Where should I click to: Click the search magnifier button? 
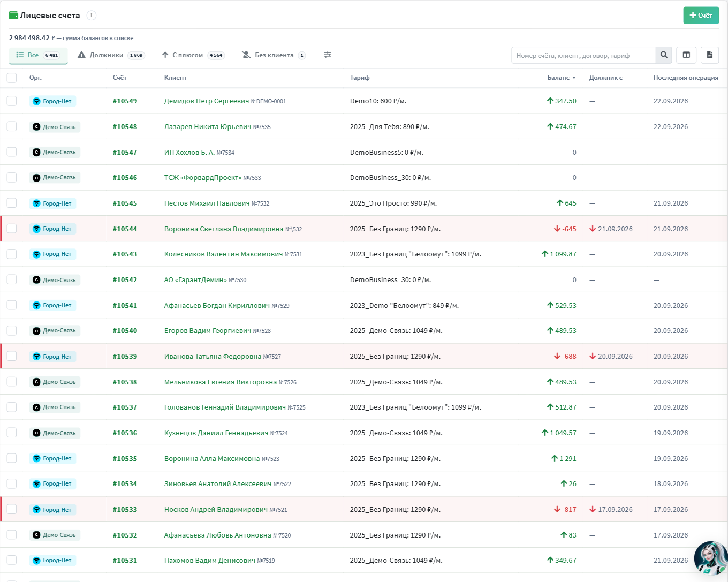(664, 55)
